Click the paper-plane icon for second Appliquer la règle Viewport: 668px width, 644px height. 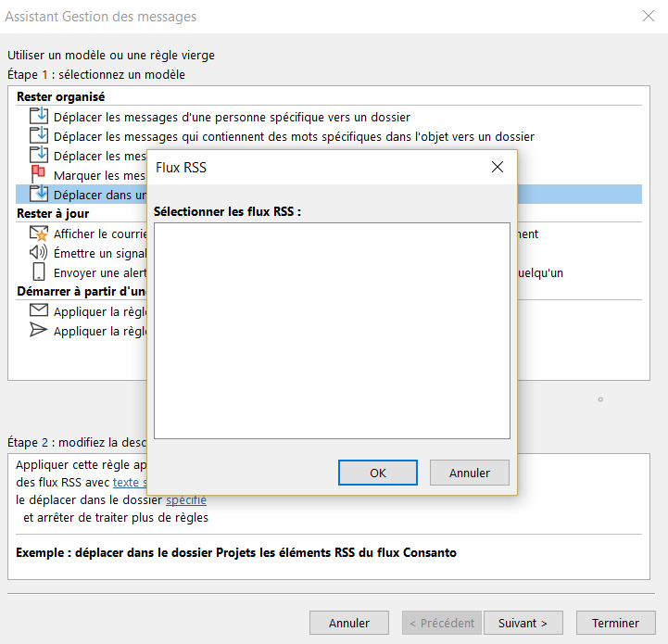[38, 330]
